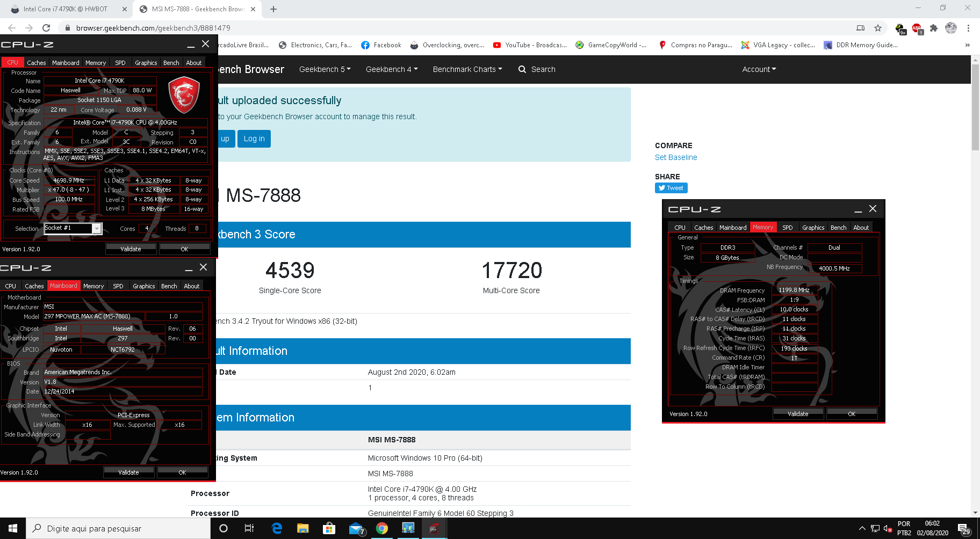The width and height of the screenshot is (980, 539).
Task: Open the Chrome extensions puzzle icon
Action: tap(934, 28)
